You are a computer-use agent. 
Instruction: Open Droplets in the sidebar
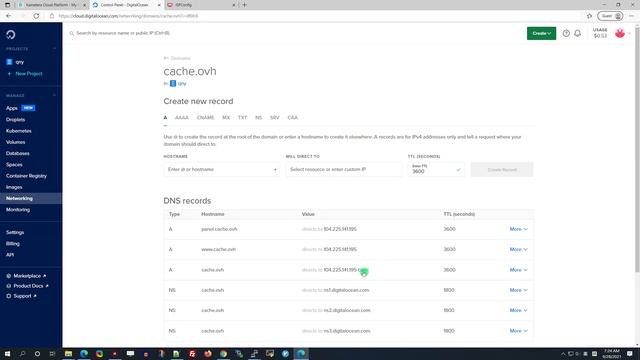16,120
